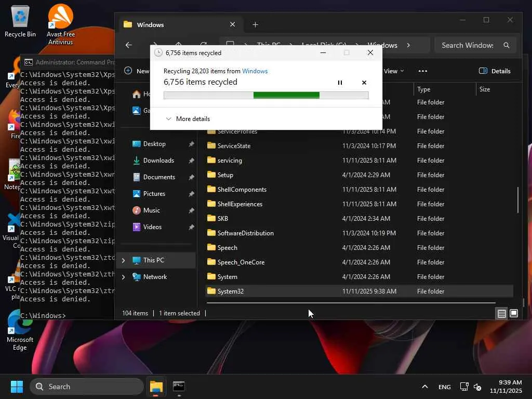Show hidden icons in system tray
The width and height of the screenshot is (532, 399).
(425, 387)
